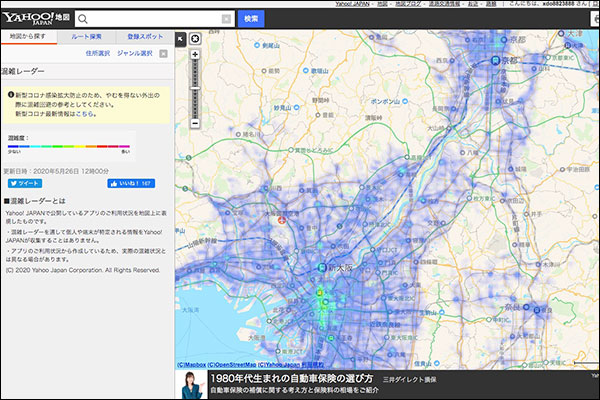Open ジャンル選択 genre selector
Image resolution: width=600 pixels, height=400 pixels.
[x=134, y=52]
